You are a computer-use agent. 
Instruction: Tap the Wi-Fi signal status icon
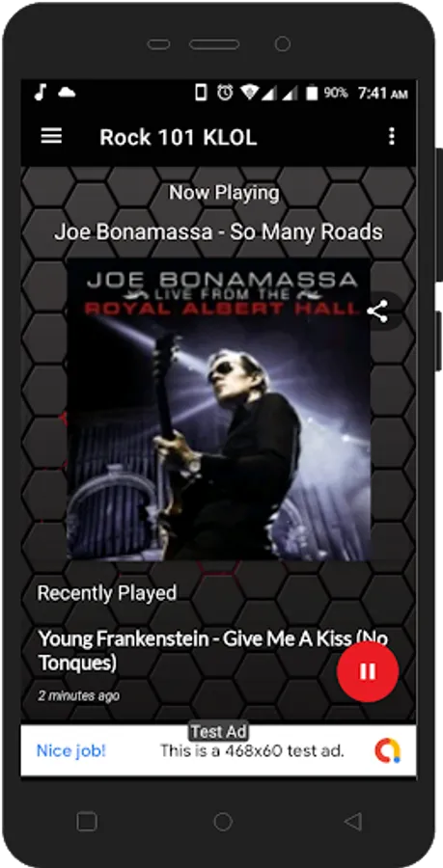pos(249,93)
